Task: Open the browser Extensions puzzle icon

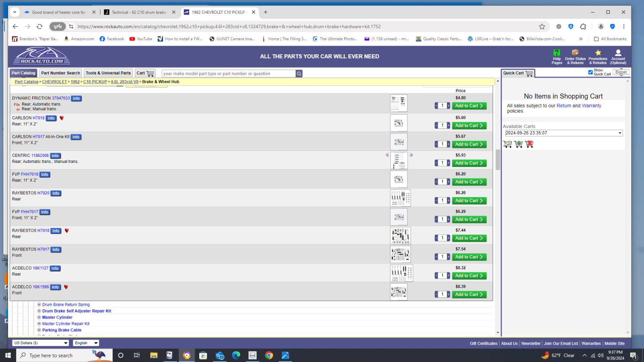Action: 583,27
